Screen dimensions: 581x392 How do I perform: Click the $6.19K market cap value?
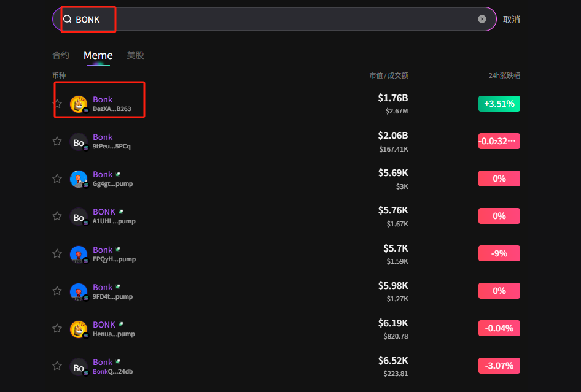(393, 323)
